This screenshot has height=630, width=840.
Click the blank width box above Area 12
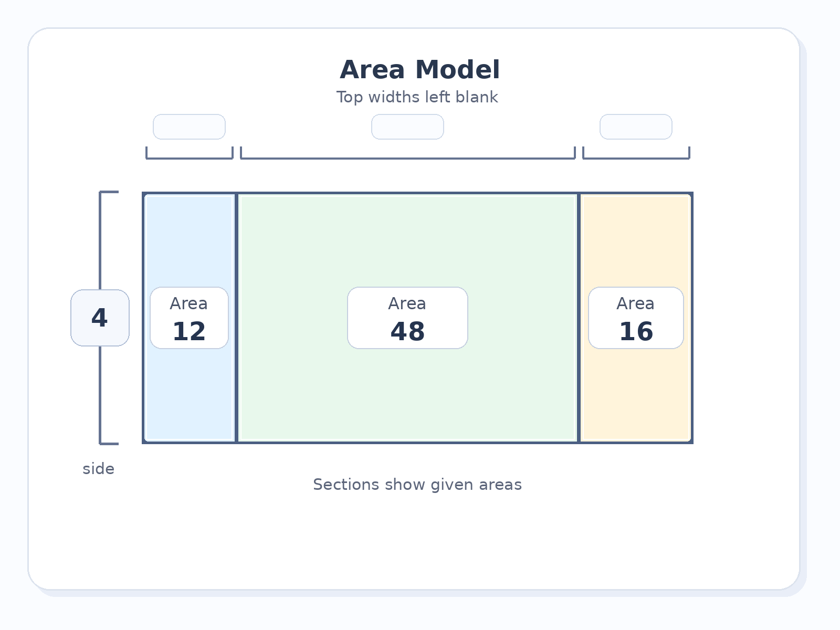(189, 127)
